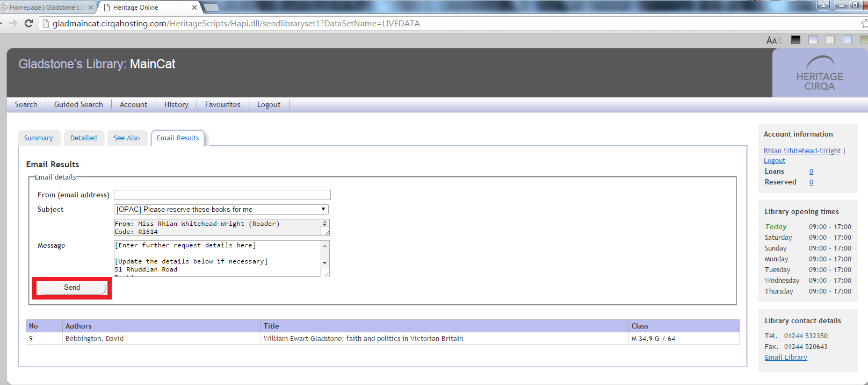Close the Heritage Online browser tab
The width and height of the screenshot is (868, 385).
pos(194,8)
